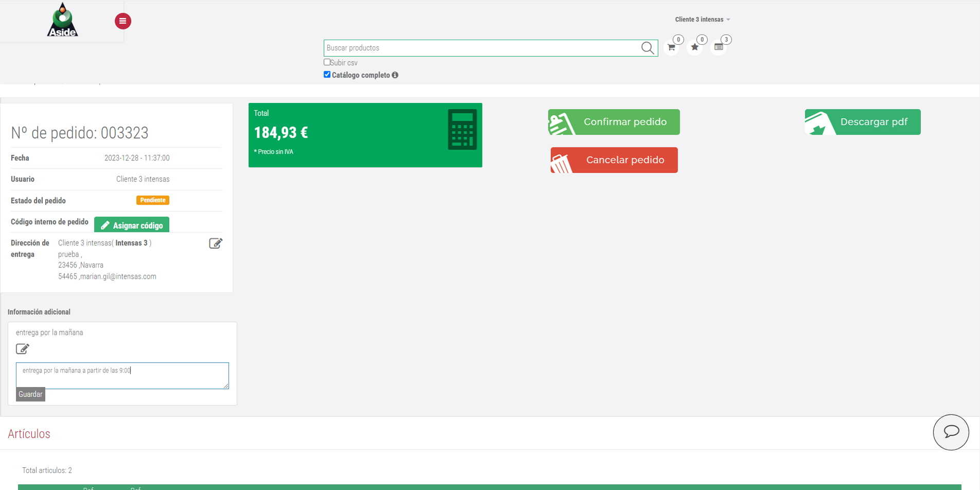The height and width of the screenshot is (490, 980).
Task: Open favorites star icon
Action: 695,47
